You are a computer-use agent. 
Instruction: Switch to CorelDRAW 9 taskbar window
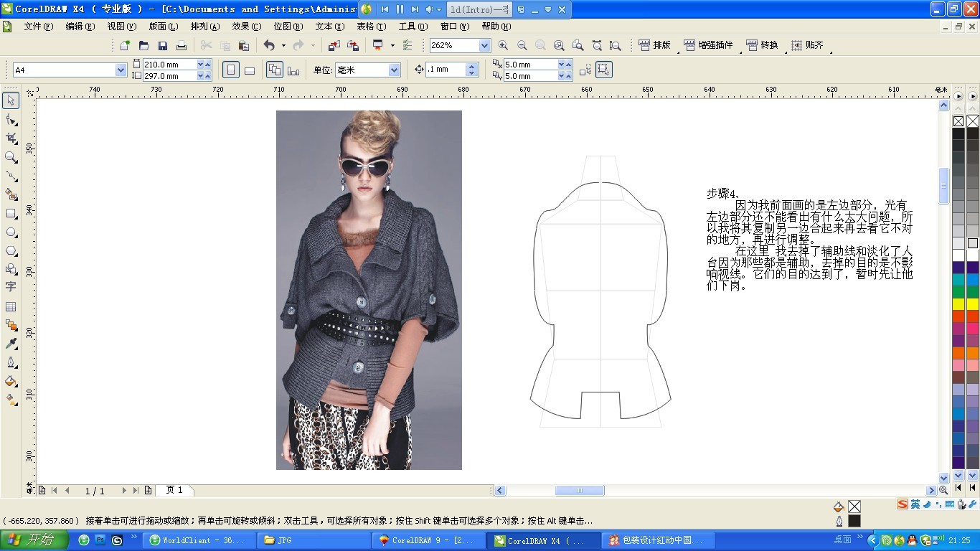(x=428, y=540)
